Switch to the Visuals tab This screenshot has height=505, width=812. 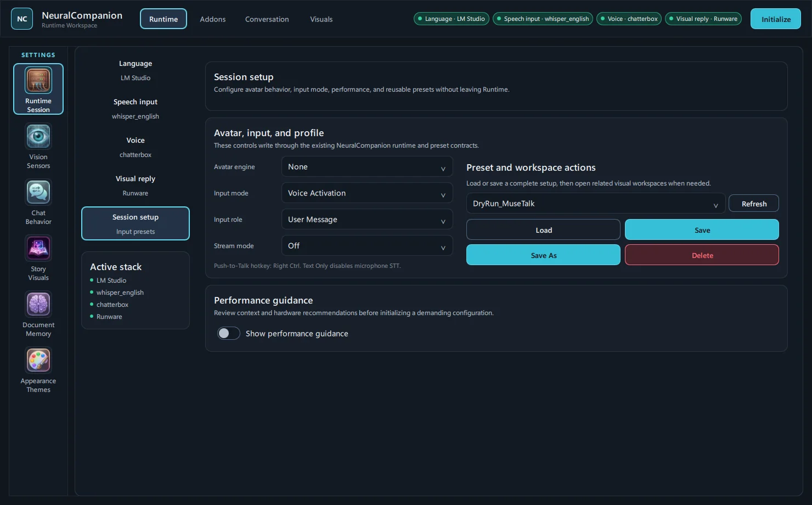[x=322, y=19]
